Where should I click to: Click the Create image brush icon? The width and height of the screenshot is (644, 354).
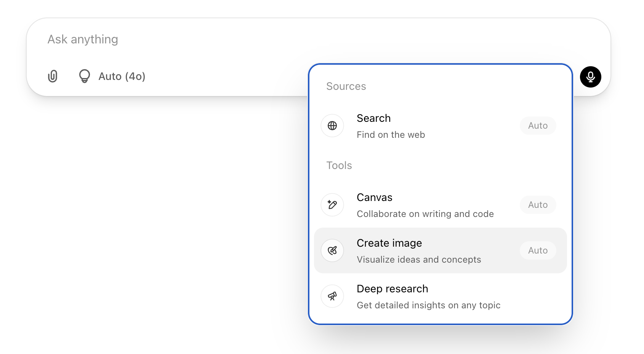pyautogui.click(x=332, y=250)
